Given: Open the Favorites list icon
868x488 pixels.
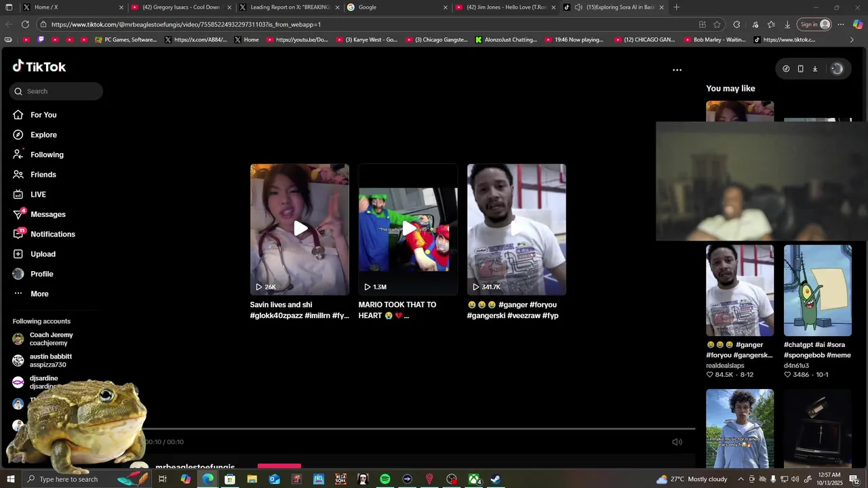Looking at the screenshot, I should [x=771, y=24].
